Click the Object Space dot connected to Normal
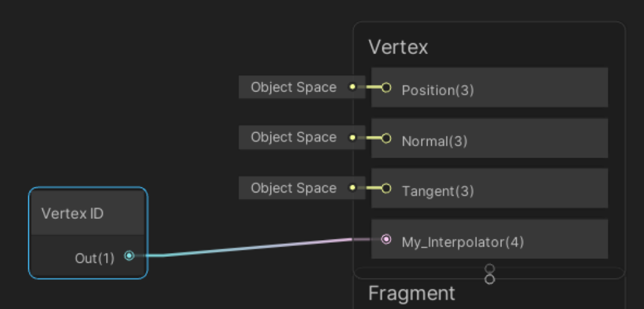Screen dimensions: 644x309 [352, 138]
